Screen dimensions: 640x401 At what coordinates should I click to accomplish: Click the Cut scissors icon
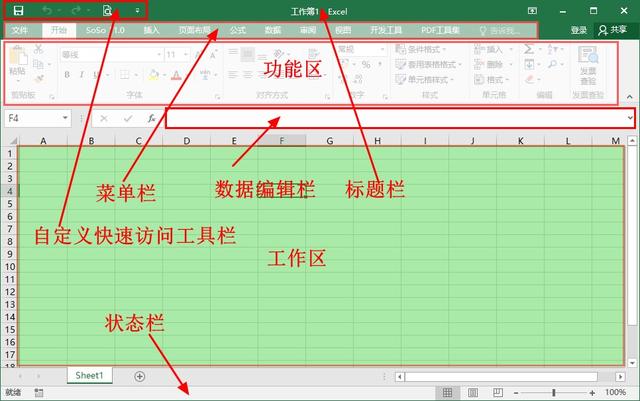(38, 49)
